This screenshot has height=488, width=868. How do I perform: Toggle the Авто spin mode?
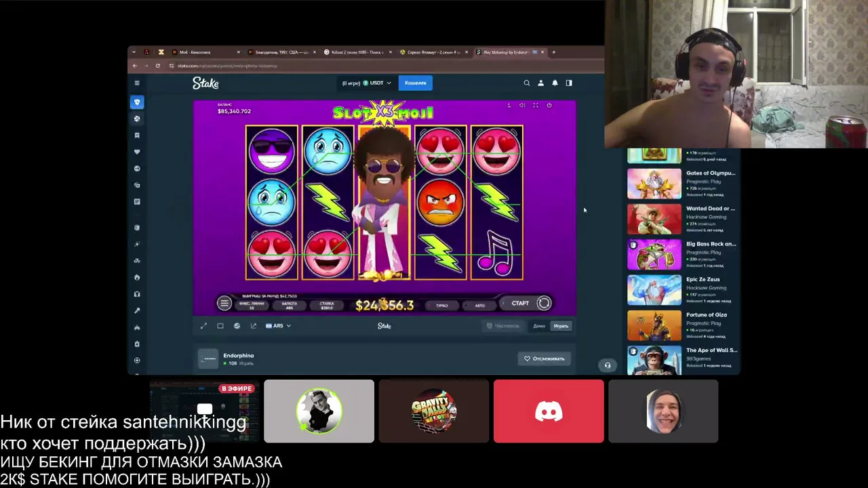(479, 306)
